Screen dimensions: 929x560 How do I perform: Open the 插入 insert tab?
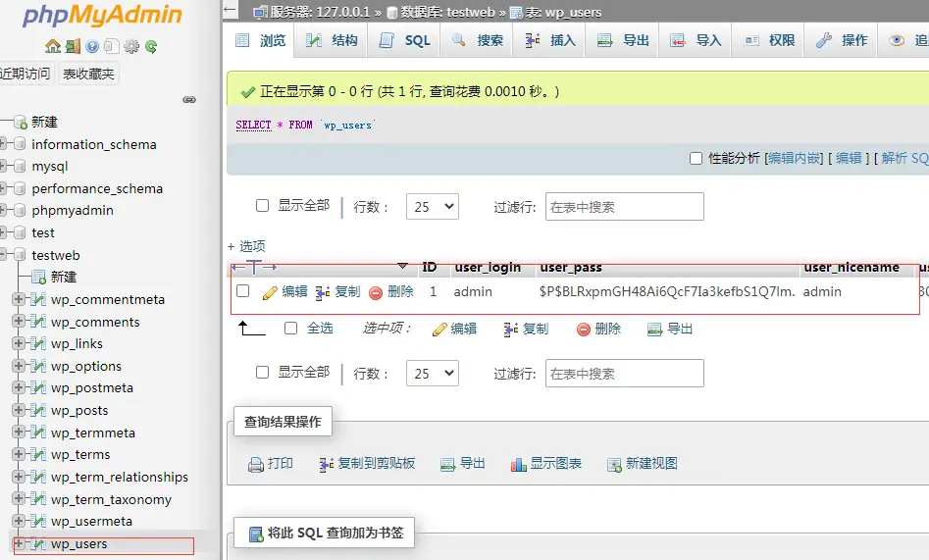click(549, 40)
